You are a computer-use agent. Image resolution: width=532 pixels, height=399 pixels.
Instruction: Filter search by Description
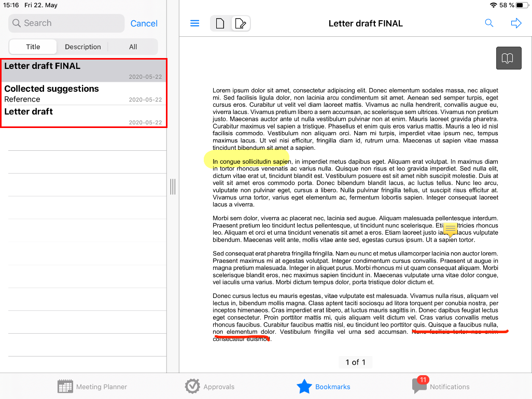click(x=83, y=47)
